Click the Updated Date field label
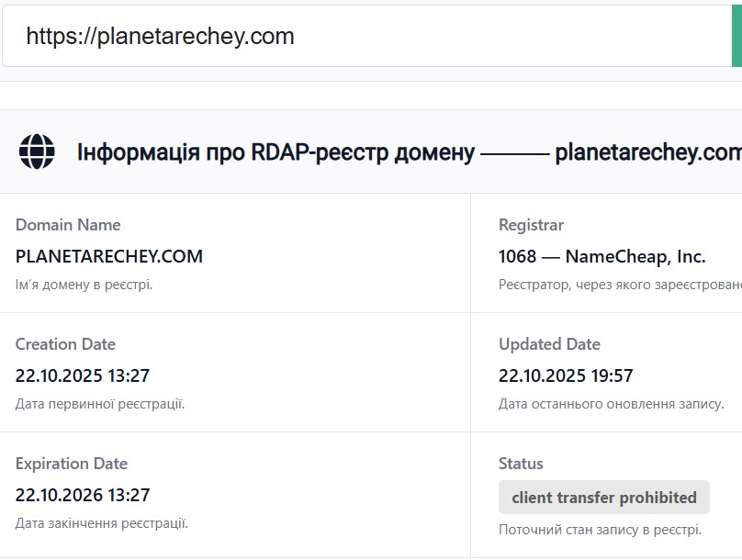Screen dimensions: 742x560 (x=549, y=344)
